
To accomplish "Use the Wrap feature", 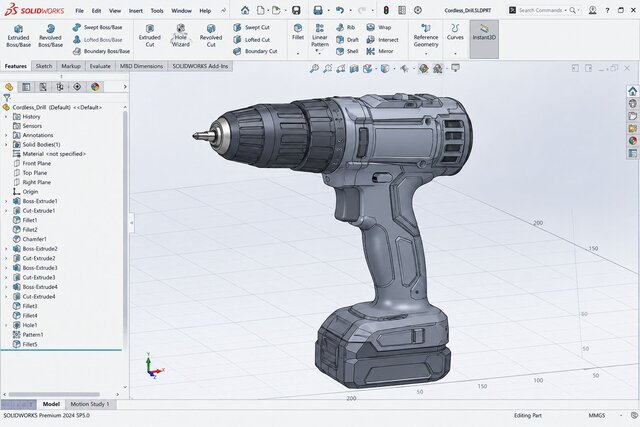I will pyautogui.click(x=379, y=27).
